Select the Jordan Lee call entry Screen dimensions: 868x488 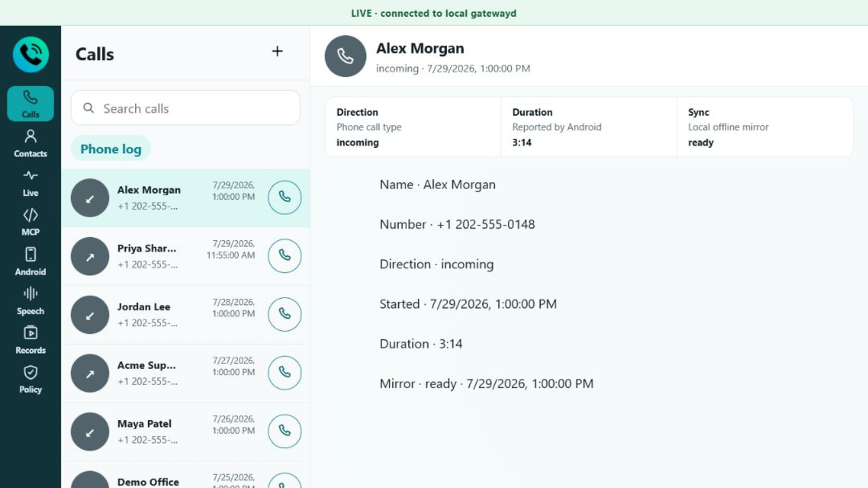pos(185,315)
